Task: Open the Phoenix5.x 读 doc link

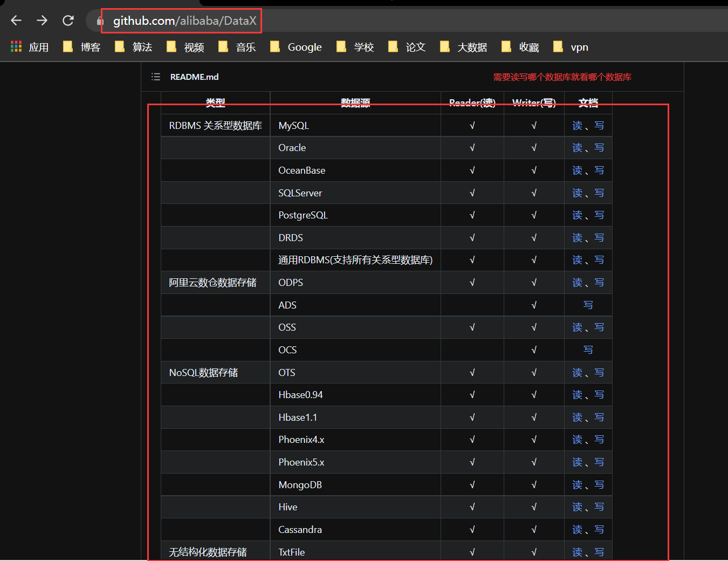Action: [578, 462]
